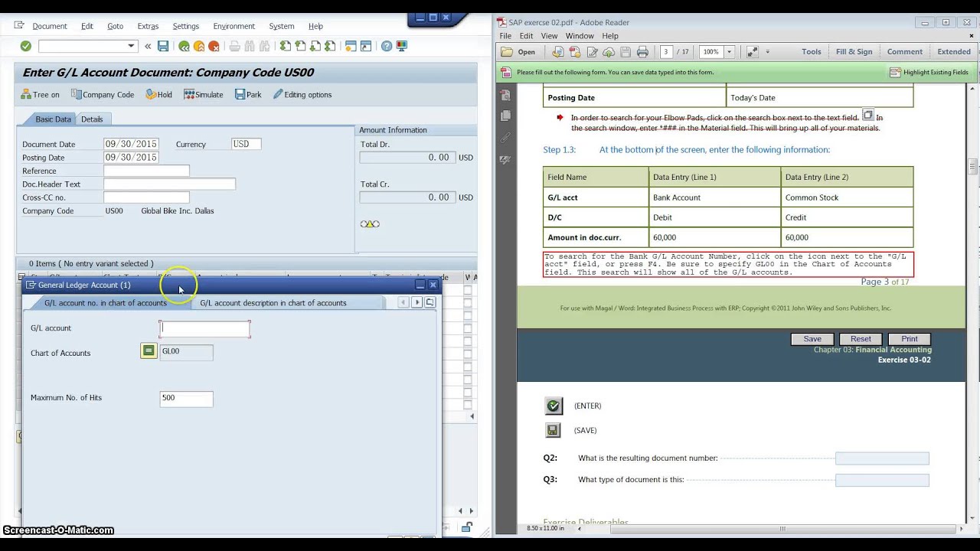Click the Park document button

pos(248,95)
